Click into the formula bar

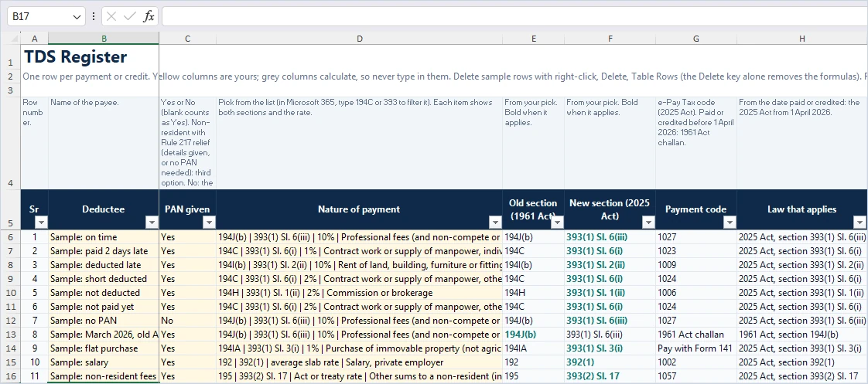[x=514, y=16]
